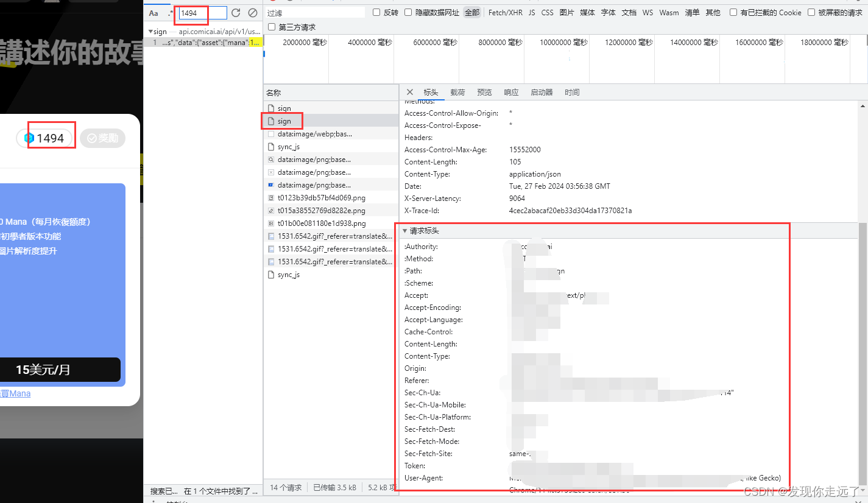
Task: Filter requests by 字体 fonts
Action: (608, 12)
